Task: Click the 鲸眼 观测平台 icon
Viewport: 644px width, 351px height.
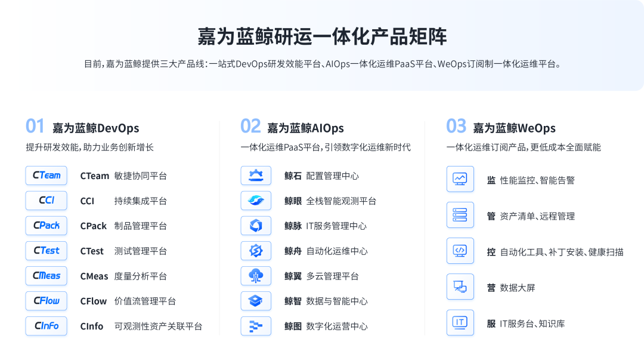Action: (x=256, y=201)
